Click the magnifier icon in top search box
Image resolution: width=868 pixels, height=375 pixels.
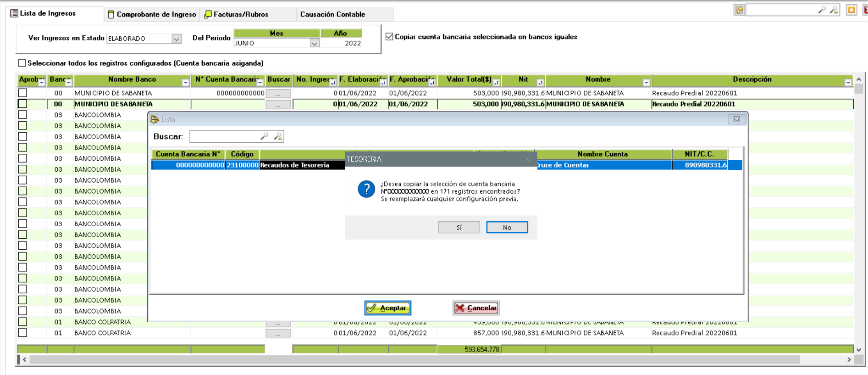[x=822, y=10]
